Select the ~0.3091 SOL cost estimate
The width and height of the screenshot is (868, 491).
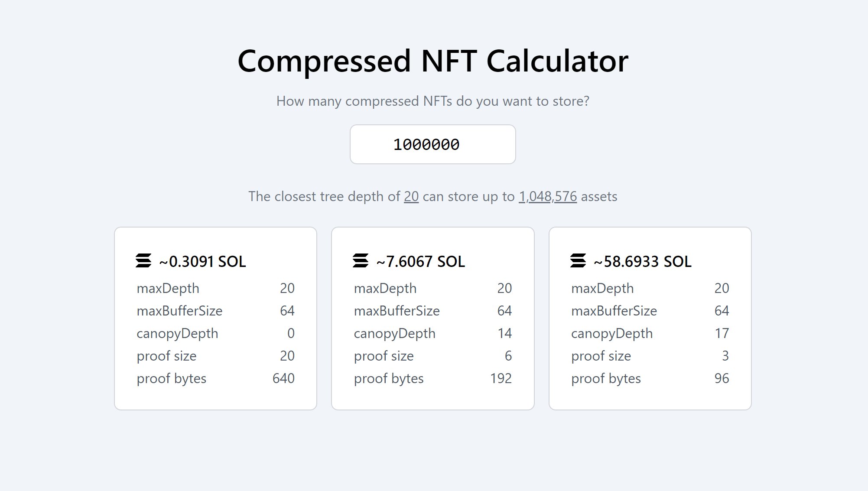click(203, 261)
